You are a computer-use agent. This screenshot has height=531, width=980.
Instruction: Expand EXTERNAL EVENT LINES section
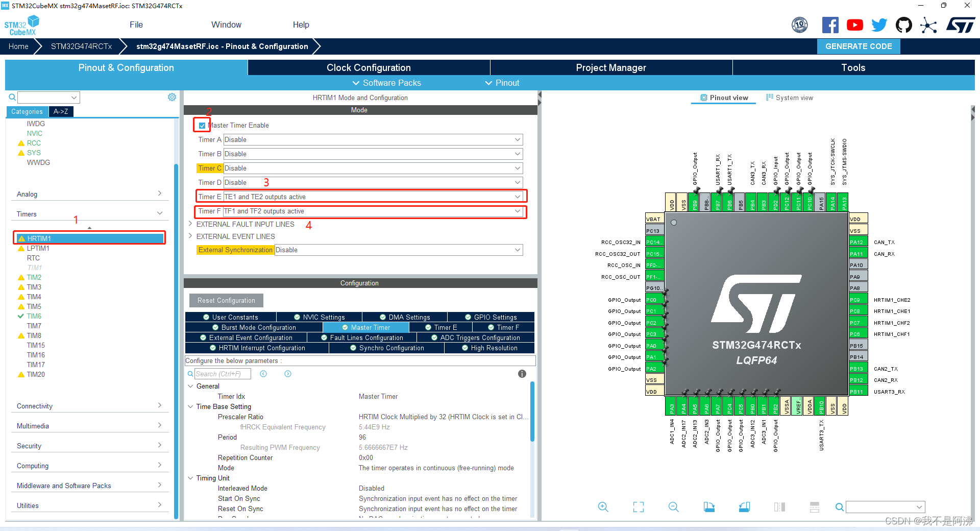(x=190, y=236)
